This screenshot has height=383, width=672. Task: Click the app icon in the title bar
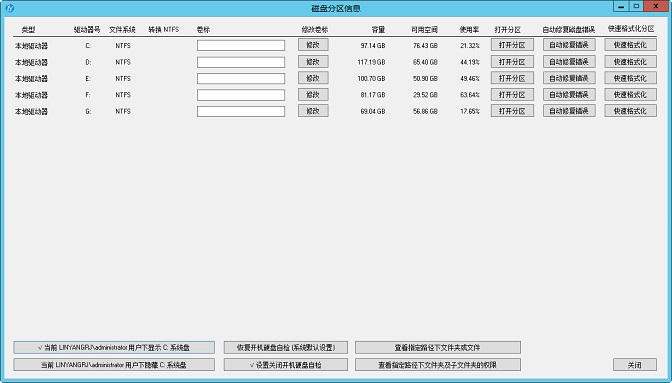[x=9, y=8]
